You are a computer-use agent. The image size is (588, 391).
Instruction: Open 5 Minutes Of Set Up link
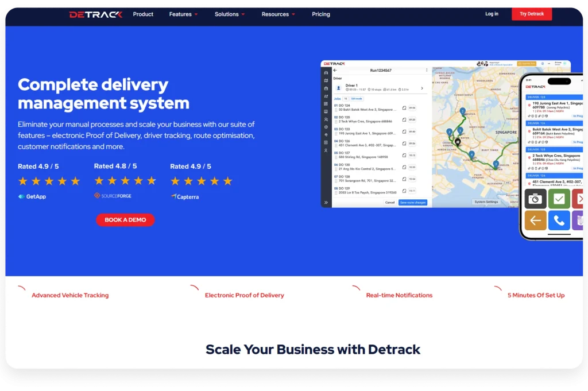[x=536, y=296]
